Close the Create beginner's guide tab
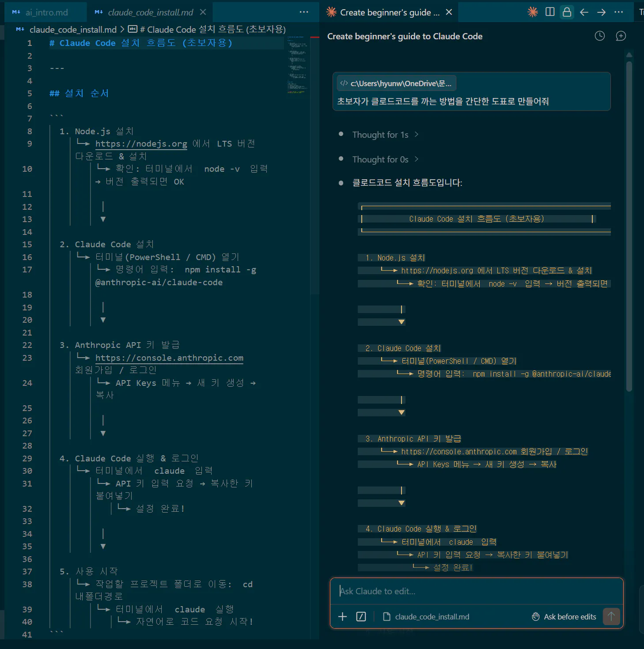Viewport: 644px width, 649px height. click(x=449, y=12)
